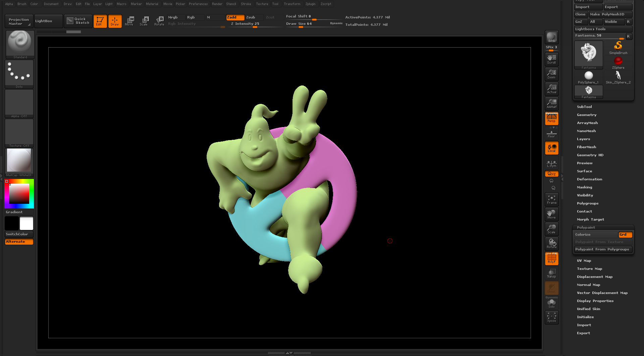Select the ZSphere tool

(x=618, y=63)
